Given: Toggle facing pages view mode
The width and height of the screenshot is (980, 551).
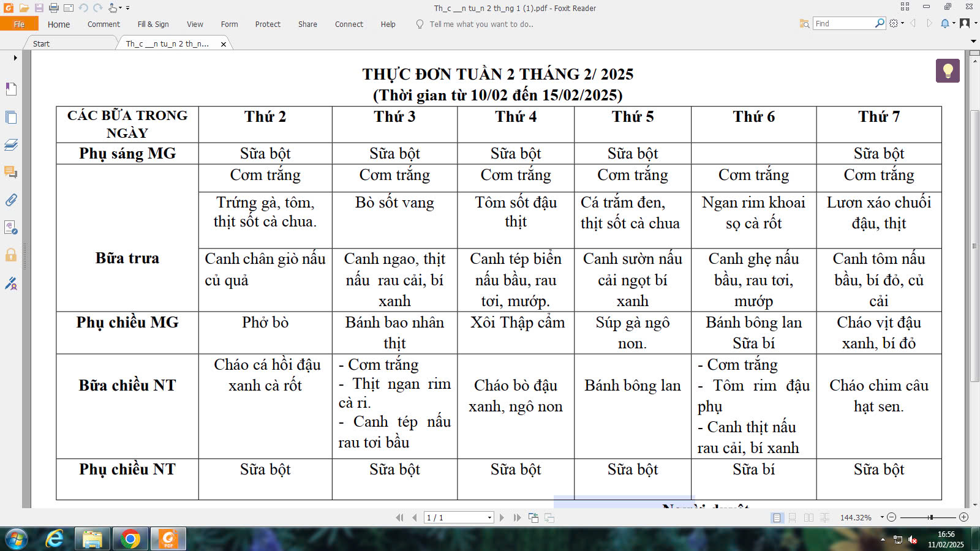Looking at the screenshot, I should pyautogui.click(x=809, y=518).
